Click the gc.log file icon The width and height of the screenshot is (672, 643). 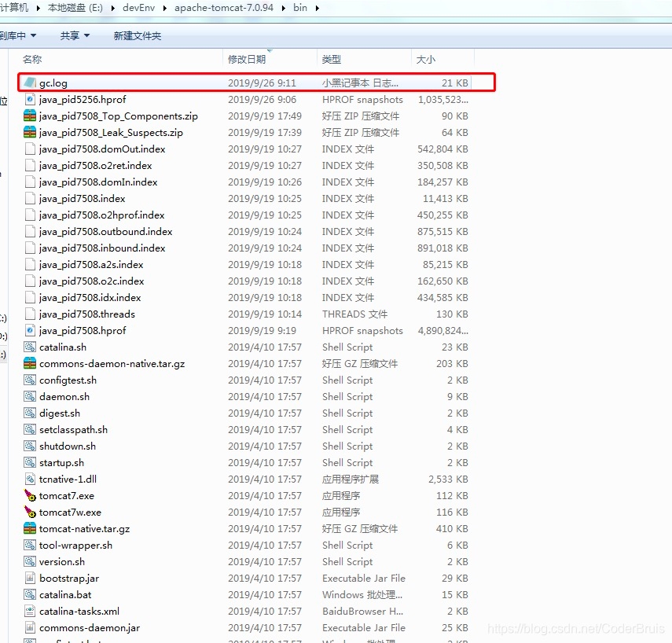30,83
